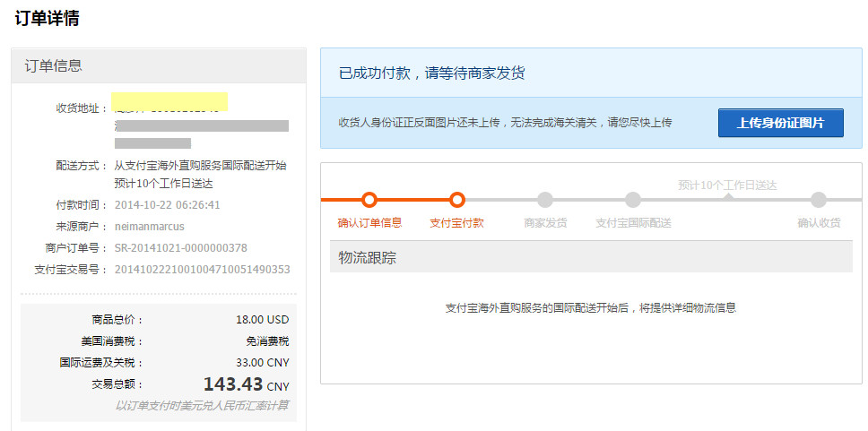
Task: Click the 支付宝国际配送 step circle
Action: [633, 200]
